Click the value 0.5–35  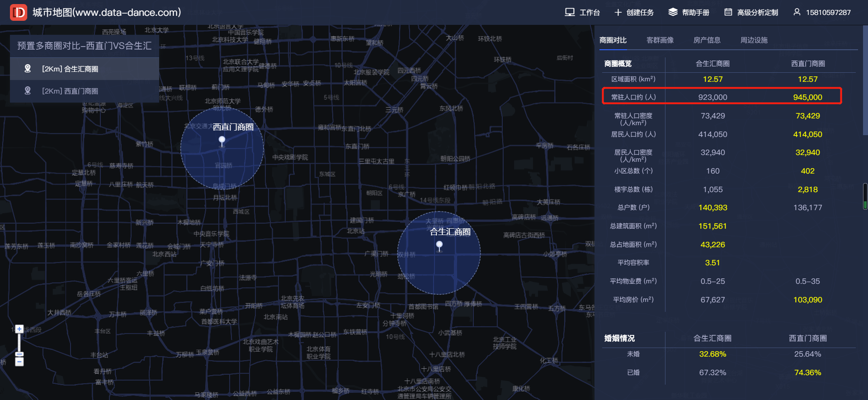click(x=808, y=281)
